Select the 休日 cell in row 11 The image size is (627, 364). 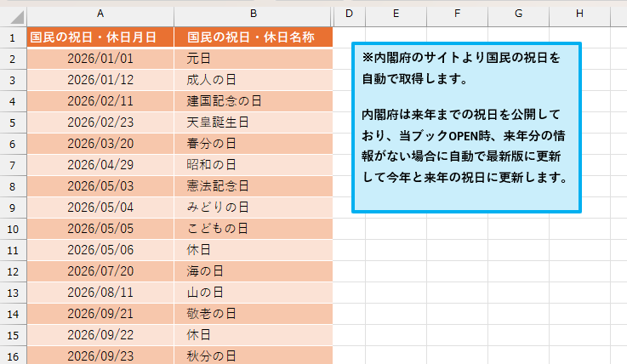click(254, 250)
